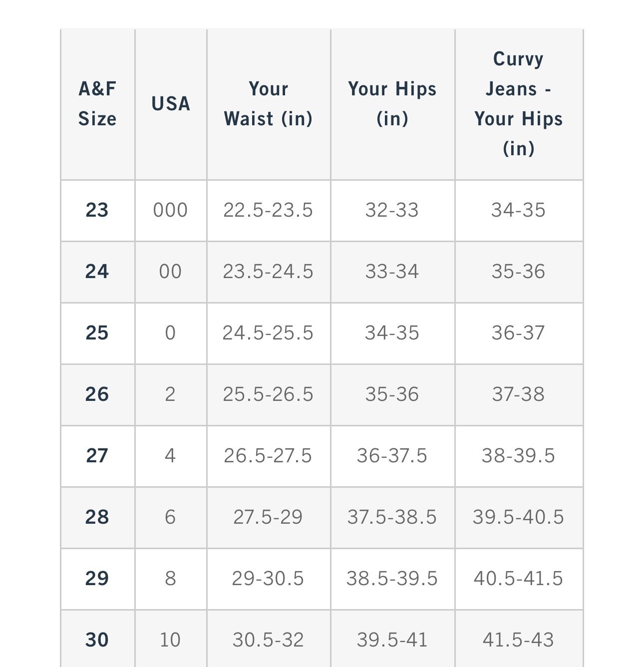Select waist value 27.5-29

(268, 517)
